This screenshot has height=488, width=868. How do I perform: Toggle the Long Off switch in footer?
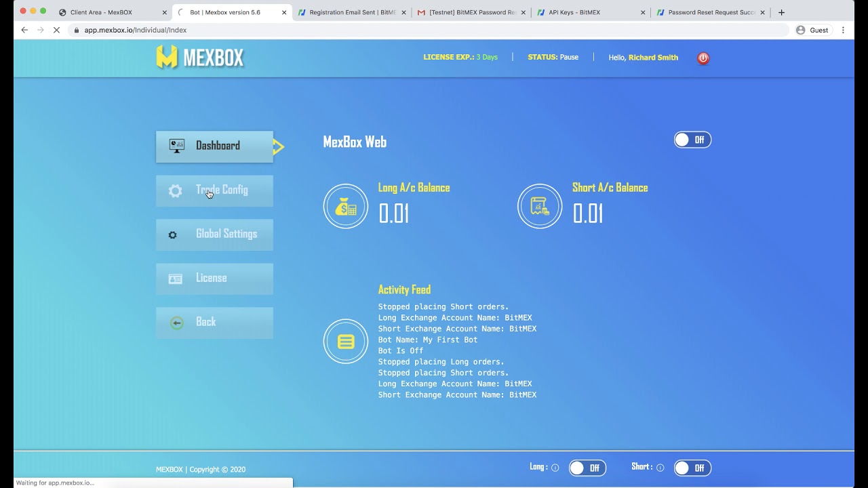(x=587, y=468)
